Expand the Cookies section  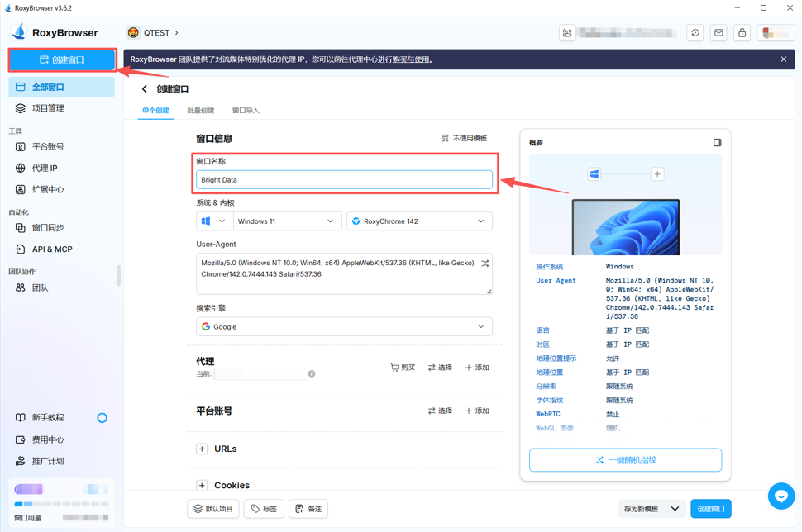point(202,486)
